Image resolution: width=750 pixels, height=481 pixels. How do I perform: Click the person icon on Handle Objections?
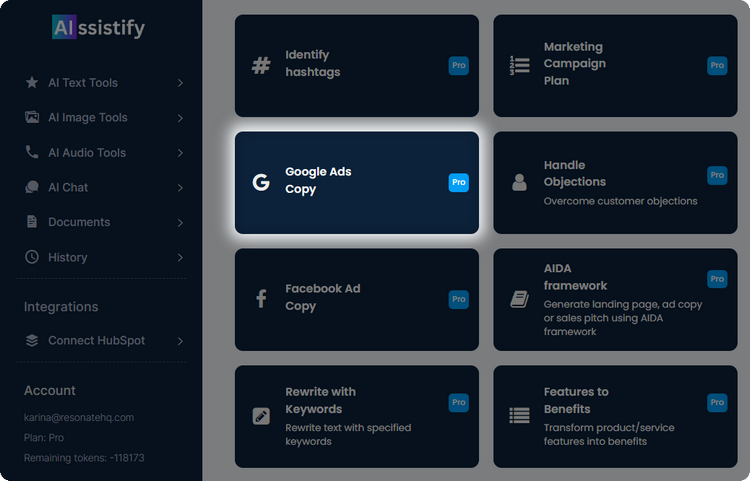pyautogui.click(x=519, y=182)
